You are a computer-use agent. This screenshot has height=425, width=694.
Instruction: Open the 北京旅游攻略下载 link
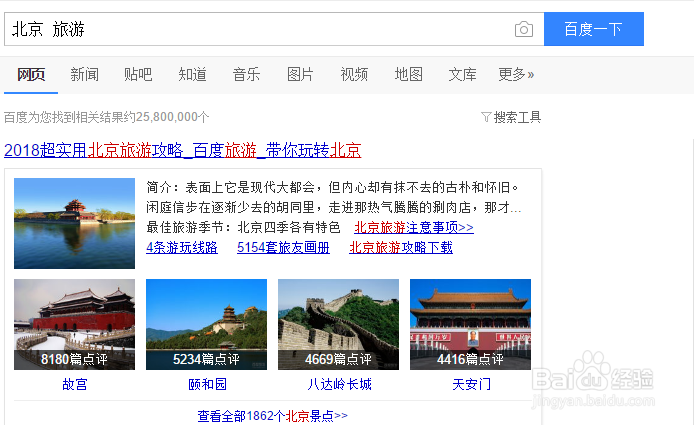(x=401, y=247)
